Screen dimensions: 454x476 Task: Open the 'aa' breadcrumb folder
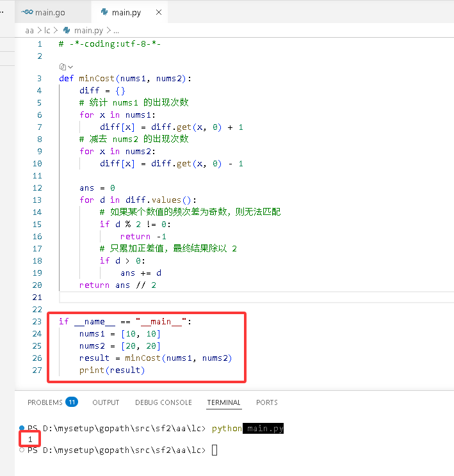coord(29,31)
